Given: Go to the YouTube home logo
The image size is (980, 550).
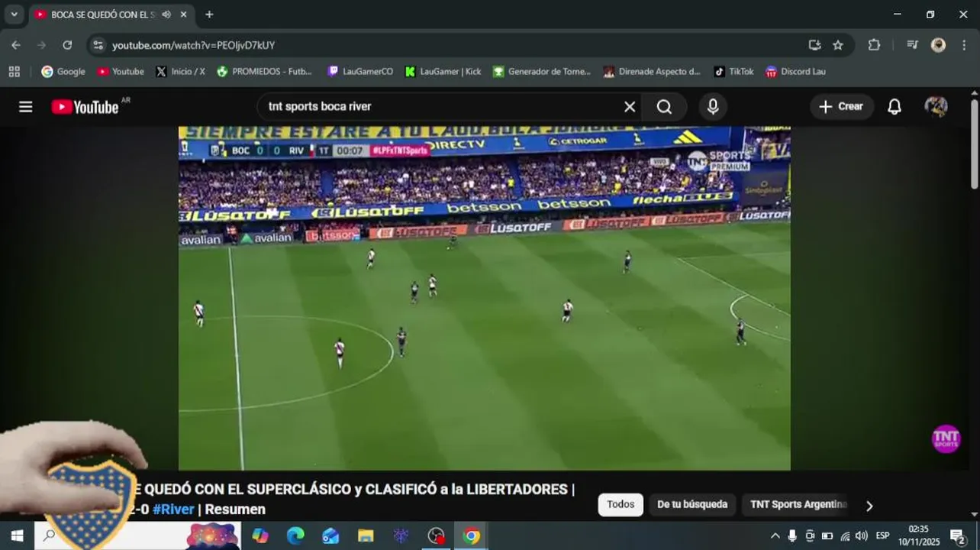Looking at the screenshot, I should pyautogui.click(x=85, y=107).
